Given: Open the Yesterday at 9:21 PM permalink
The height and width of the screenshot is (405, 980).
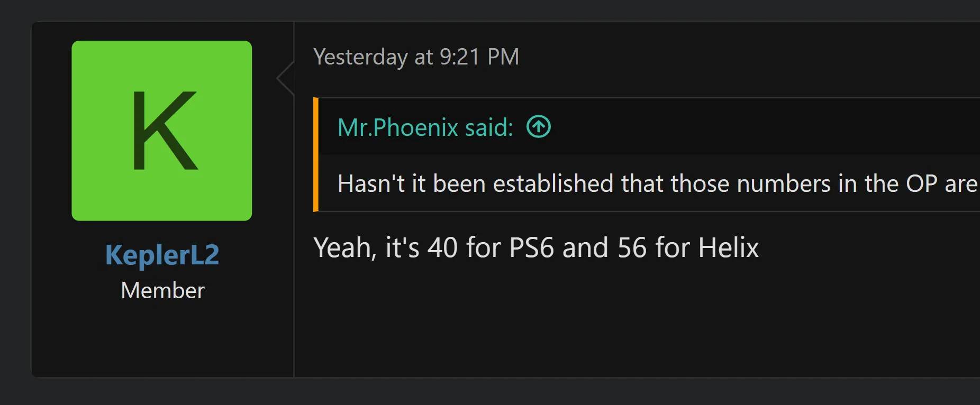Looking at the screenshot, I should 416,57.
